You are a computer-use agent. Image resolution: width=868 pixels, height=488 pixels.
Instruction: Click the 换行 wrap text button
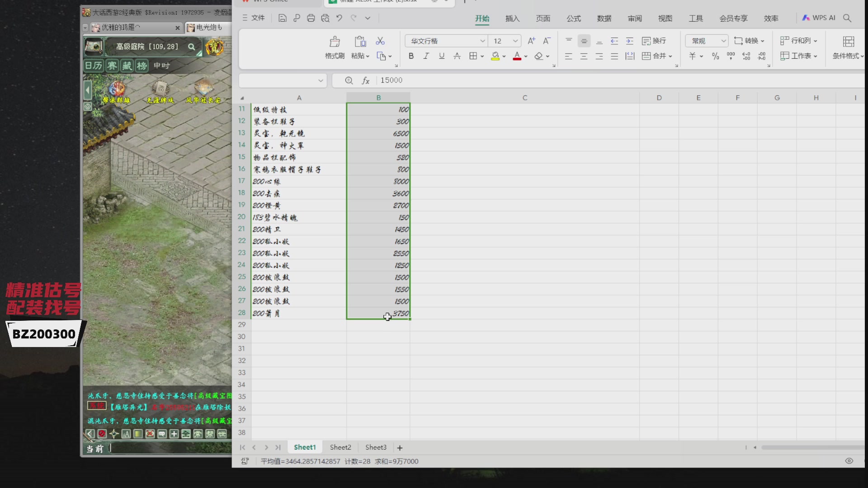654,41
